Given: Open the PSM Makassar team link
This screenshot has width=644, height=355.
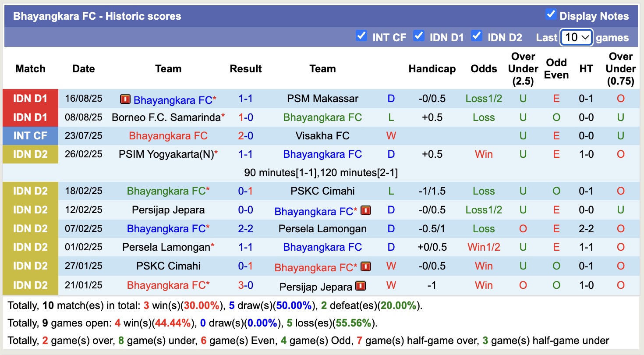Looking at the screenshot, I should pyautogui.click(x=322, y=99).
